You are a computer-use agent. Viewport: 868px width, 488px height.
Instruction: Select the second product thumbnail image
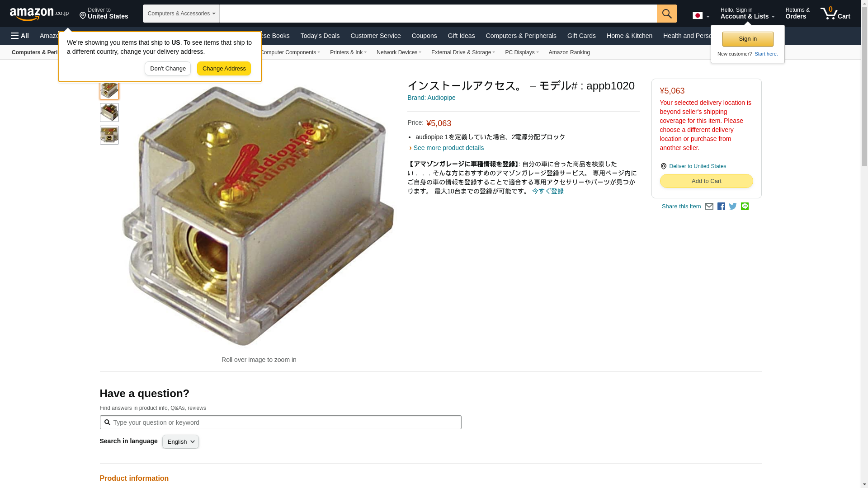pos(109,113)
